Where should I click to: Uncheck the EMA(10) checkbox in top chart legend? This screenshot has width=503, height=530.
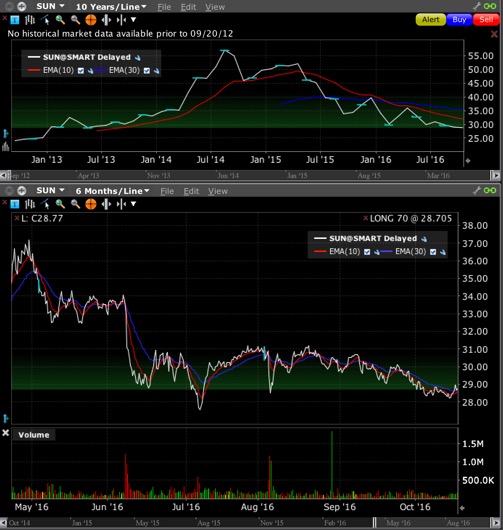pyautogui.click(x=81, y=71)
